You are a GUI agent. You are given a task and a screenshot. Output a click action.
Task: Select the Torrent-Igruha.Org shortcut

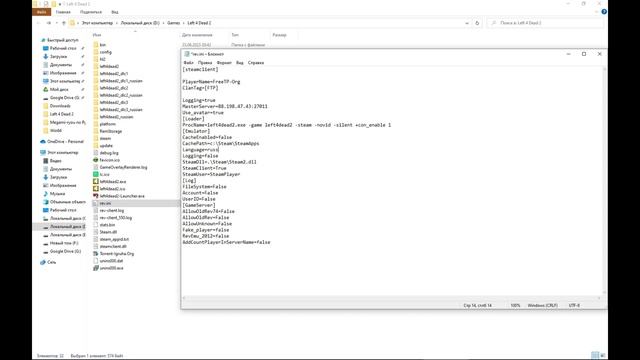(x=117, y=254)
